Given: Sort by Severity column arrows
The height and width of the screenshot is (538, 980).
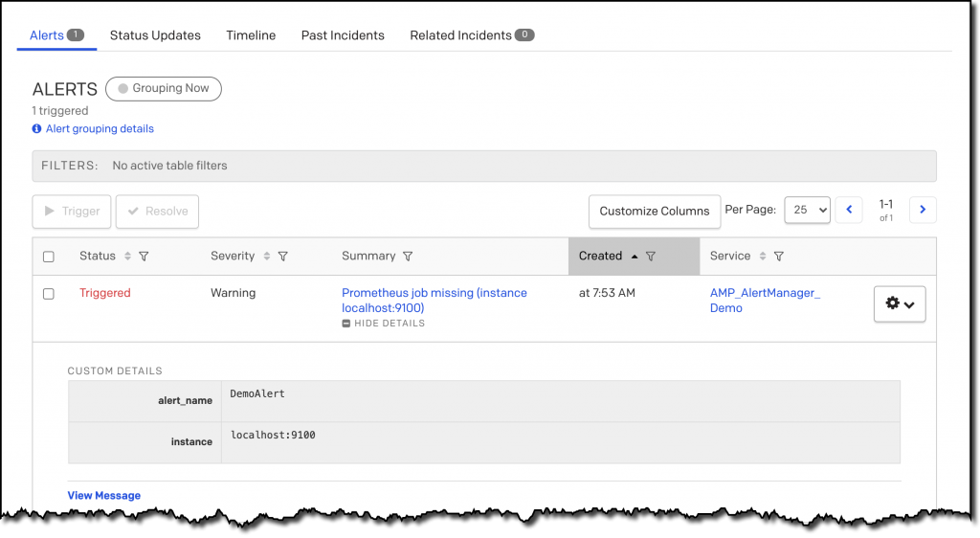Looking at the screenshot, I should click(x=266, y=257).
